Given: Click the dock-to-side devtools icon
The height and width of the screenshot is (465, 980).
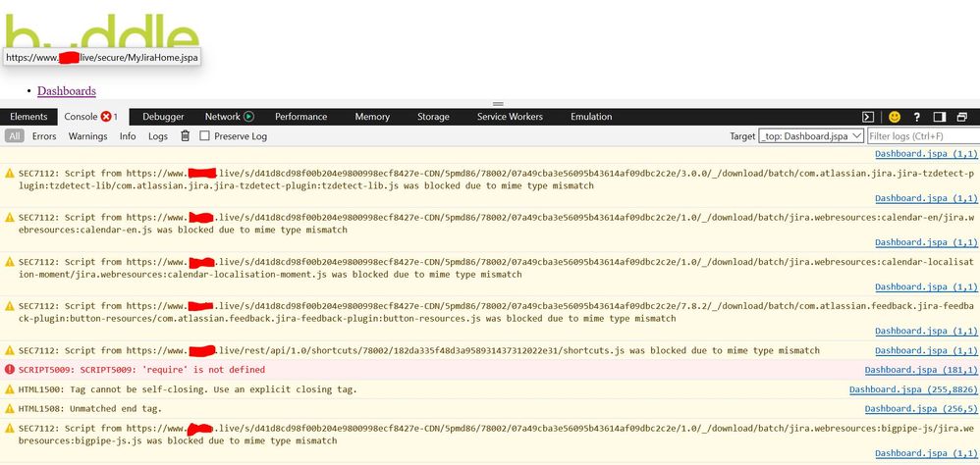Looking at the screenshot, I should 940,117.
